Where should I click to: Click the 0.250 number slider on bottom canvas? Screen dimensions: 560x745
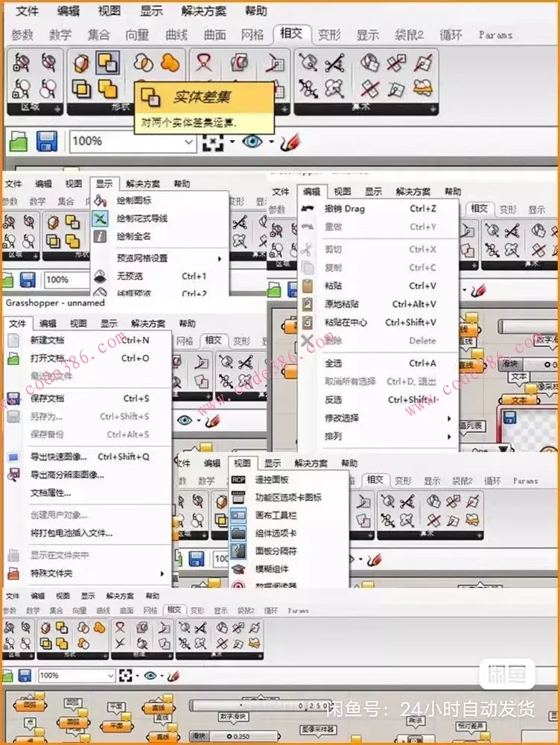click(261, 706)
